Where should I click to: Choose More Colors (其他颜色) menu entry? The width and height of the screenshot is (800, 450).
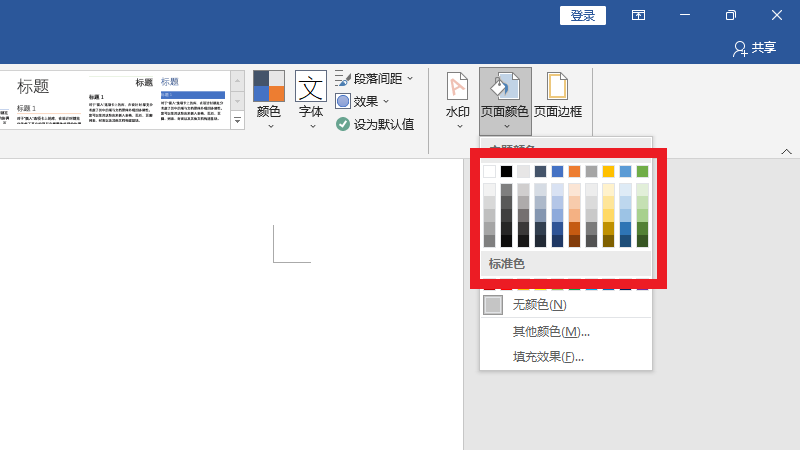[x=550, y=332]
